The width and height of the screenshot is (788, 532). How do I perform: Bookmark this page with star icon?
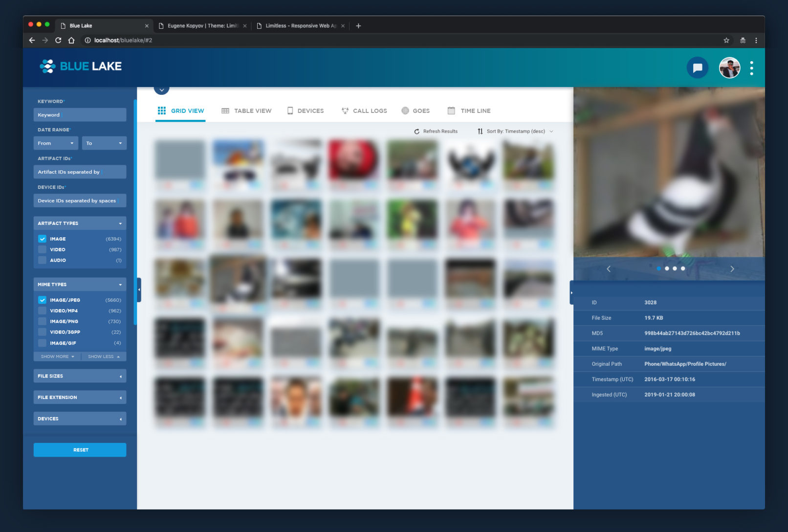pos(726,41)
